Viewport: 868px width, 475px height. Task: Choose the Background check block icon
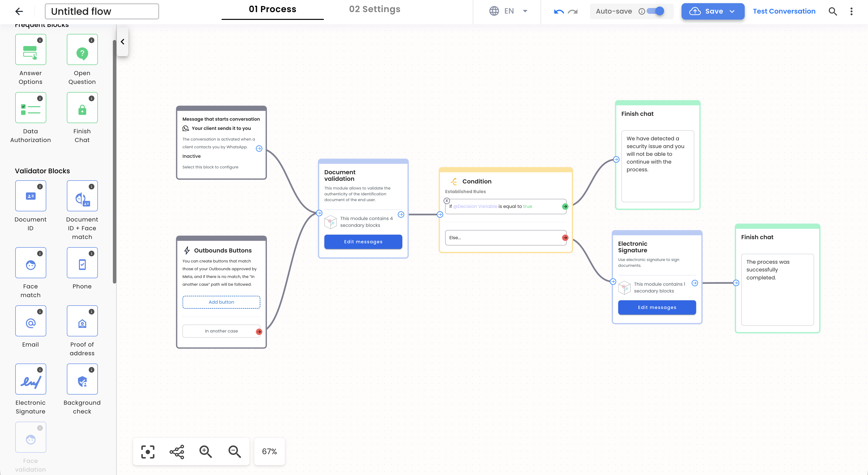[x=82, y=379]
